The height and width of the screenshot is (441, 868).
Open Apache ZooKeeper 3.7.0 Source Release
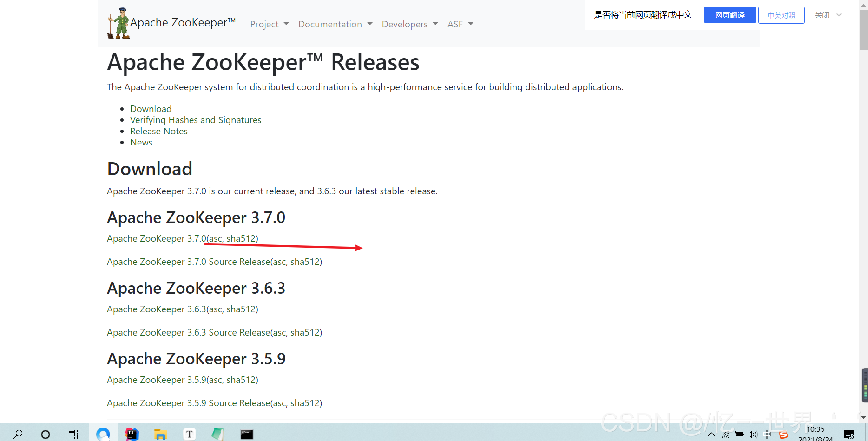pos(188,262)
